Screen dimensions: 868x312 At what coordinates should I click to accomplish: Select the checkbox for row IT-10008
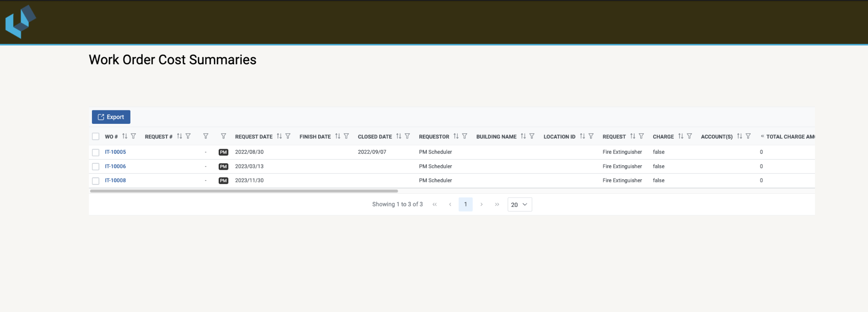click(96, 181)
